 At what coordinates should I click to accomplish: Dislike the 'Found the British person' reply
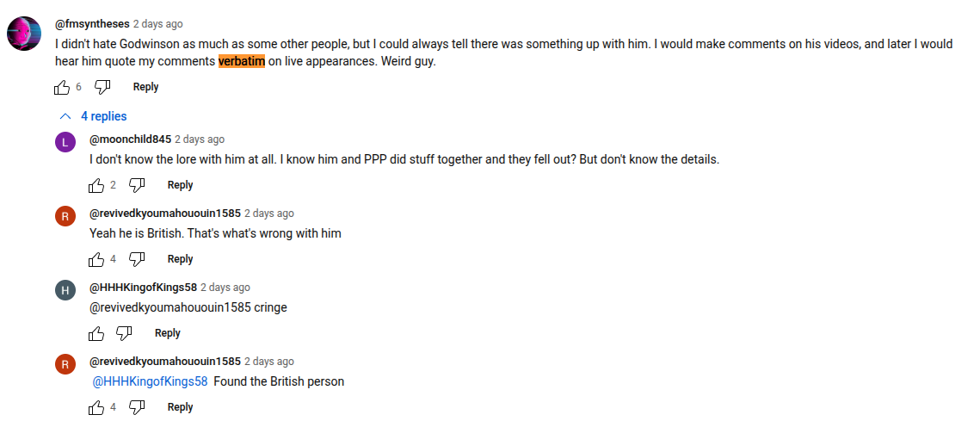coord(137,407)
